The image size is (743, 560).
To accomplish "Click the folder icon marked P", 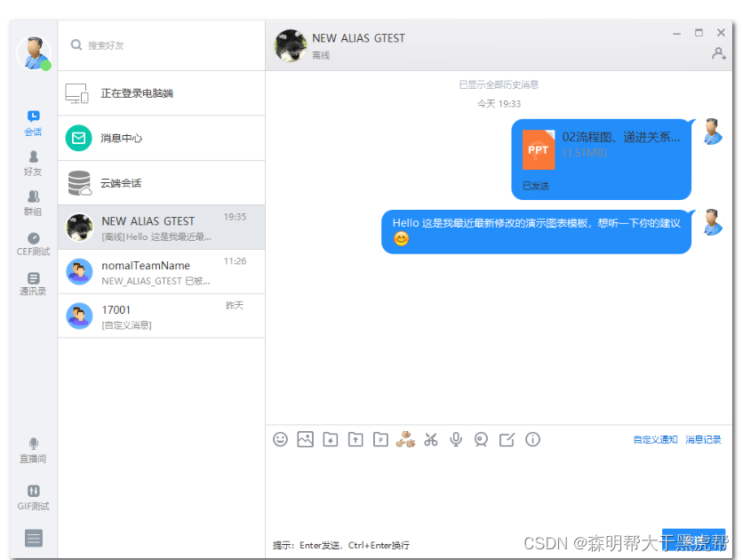I will [x=380, y=440].
